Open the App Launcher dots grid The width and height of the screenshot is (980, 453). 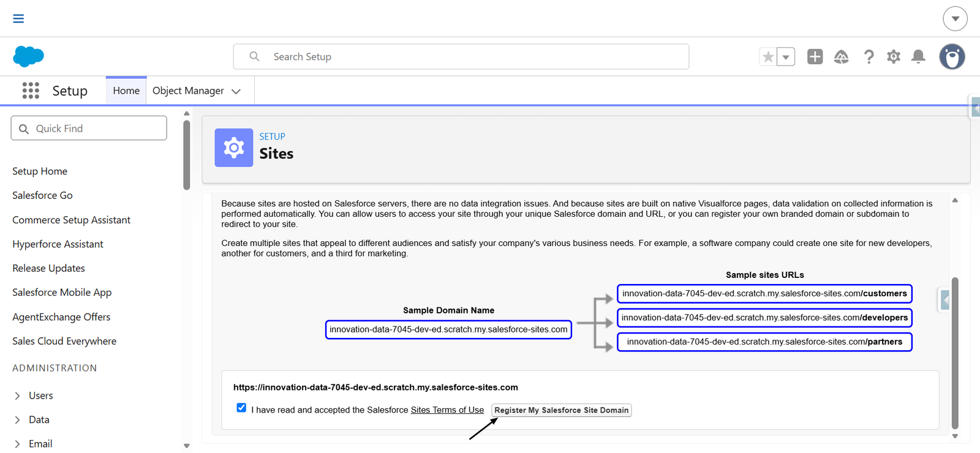coord(31,91)
